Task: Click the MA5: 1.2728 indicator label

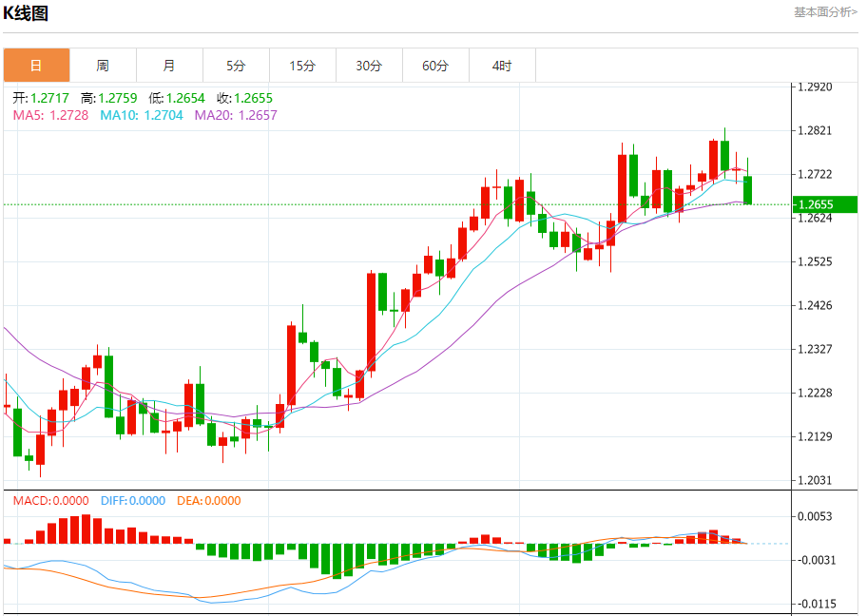Action: pyautogui.click(x=51, y=116)
